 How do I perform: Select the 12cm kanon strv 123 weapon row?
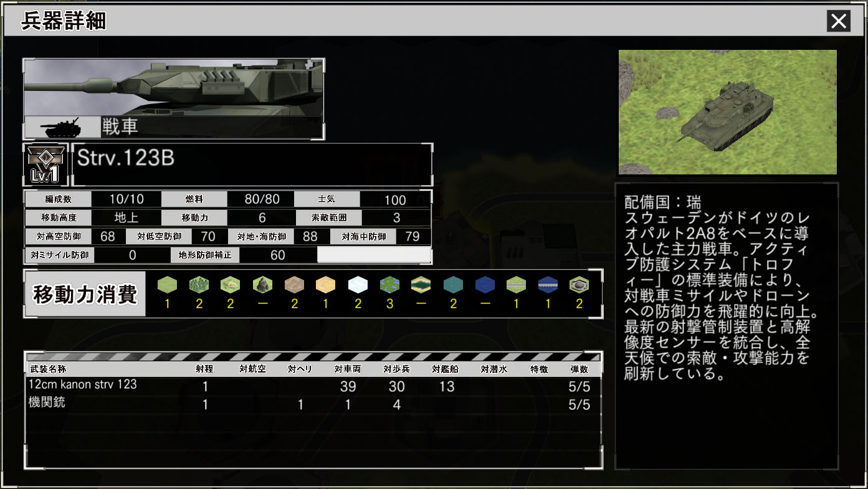tap(313, 386)
